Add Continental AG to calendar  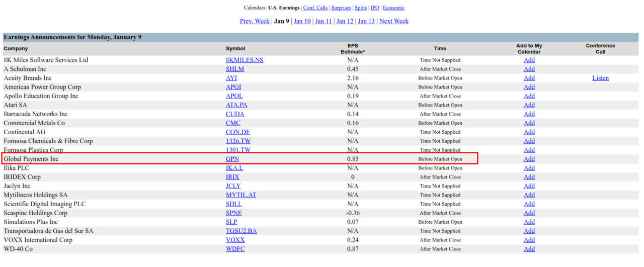pos(529,132)
